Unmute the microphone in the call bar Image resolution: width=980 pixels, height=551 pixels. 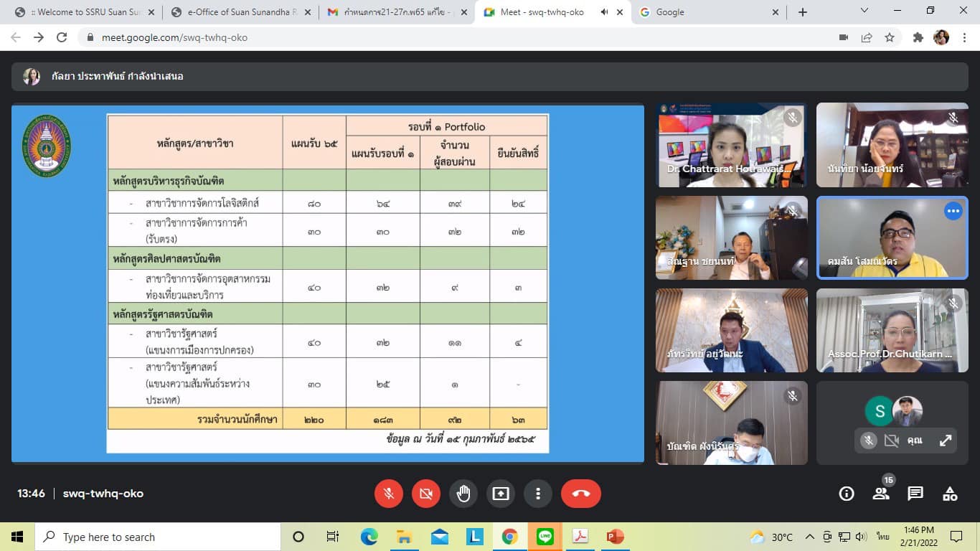[389, 494]
